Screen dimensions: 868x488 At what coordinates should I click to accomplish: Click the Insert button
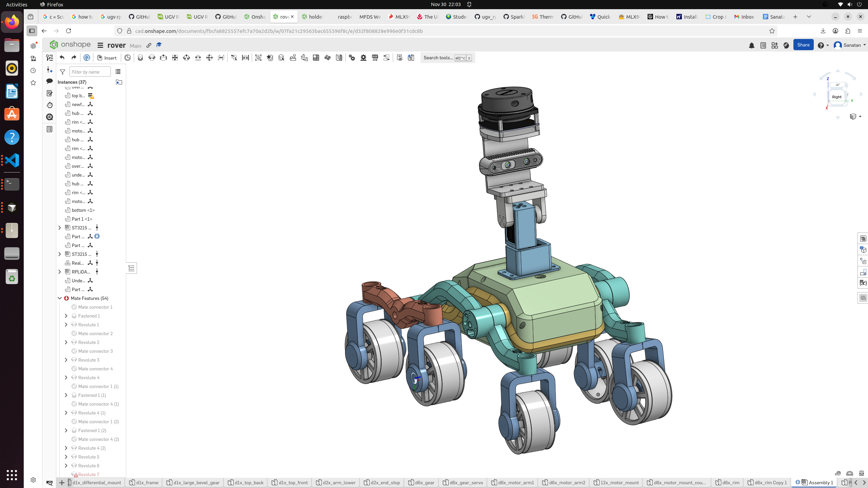coord(107,58)
